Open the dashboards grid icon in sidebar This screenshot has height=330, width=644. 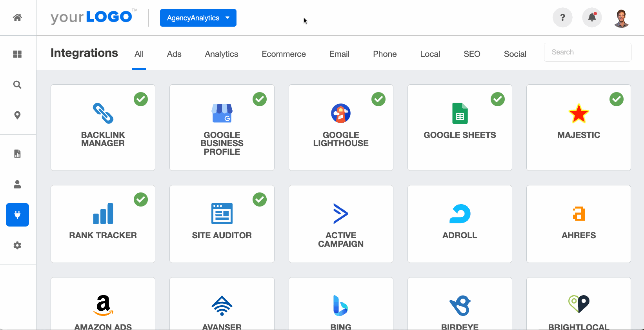pos(17,54)
